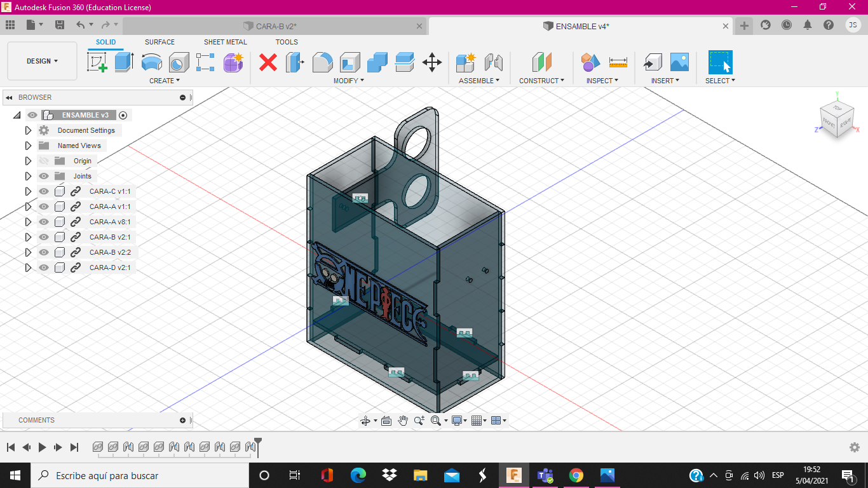
Task: Select the Press Pull tool
Action: (x=295, y=62)
